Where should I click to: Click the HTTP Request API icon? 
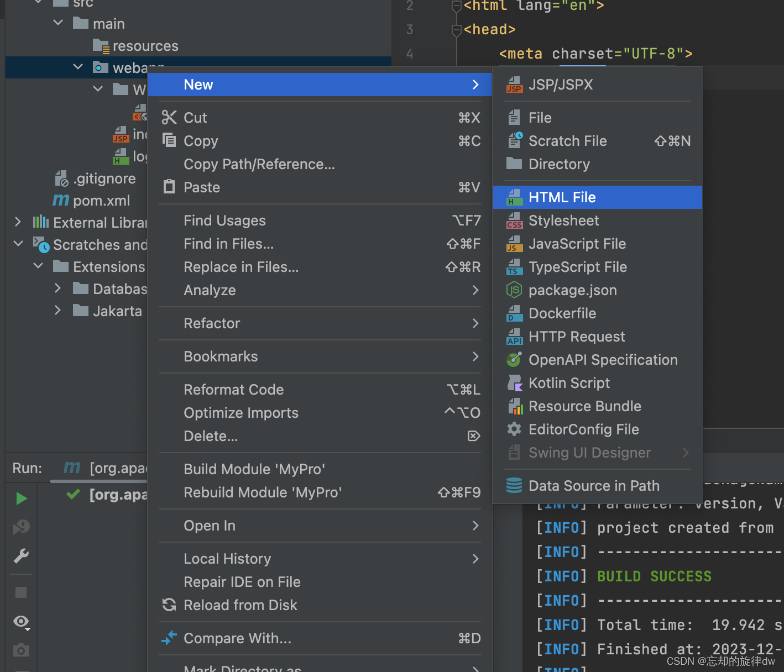click(514, 337)
